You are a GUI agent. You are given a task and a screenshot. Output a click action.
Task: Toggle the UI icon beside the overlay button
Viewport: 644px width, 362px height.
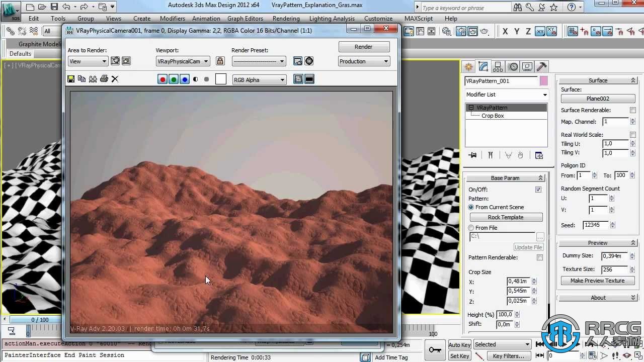[x=309, y=79]
